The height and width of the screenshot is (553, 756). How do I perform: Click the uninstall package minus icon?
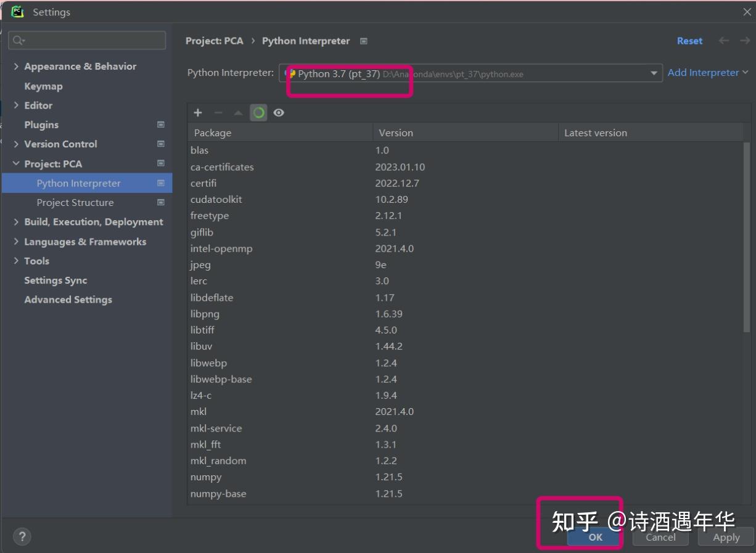(x=217, y=113)
